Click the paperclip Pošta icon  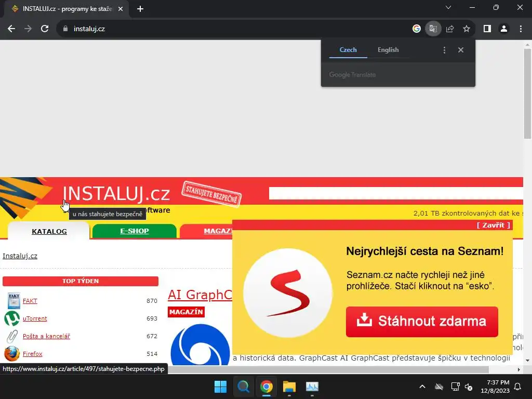coord(12,336)
